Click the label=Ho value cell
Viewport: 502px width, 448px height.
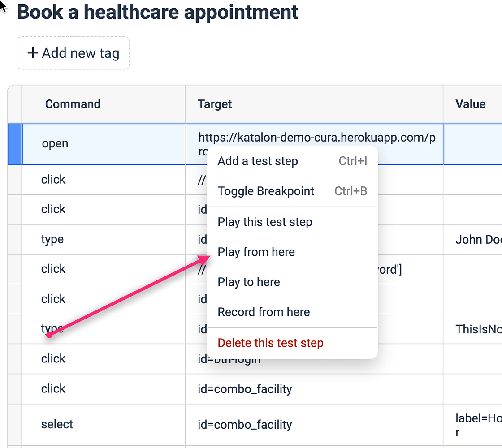click(x=478, y=424)
